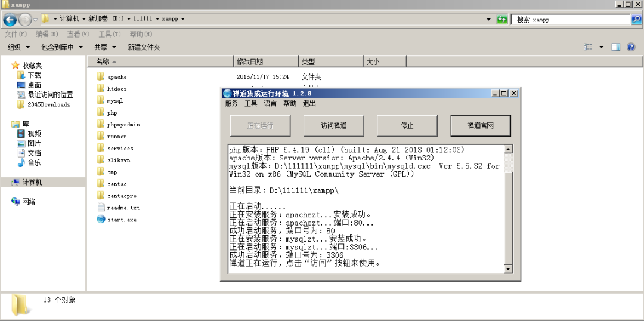Screen dimensions: 644x321
Task: Expand the 111111 breadcrumb arrow
Action: [157, 19]
